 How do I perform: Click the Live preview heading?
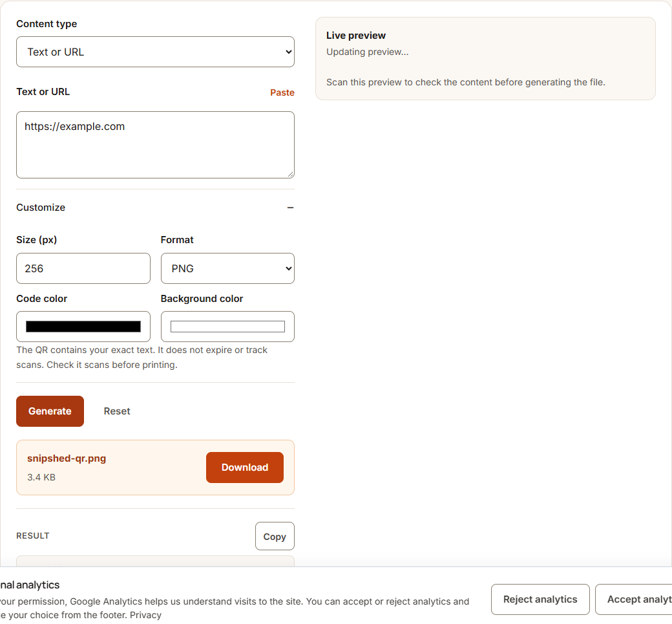click(x=356, y=36)
